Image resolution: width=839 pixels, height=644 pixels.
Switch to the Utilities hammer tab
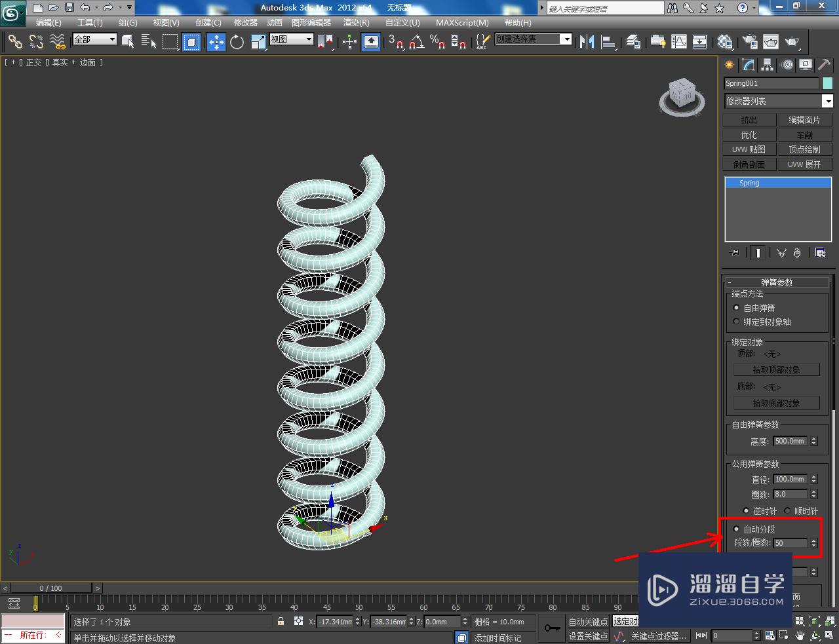pyautogui.click(x=824, y=65)
